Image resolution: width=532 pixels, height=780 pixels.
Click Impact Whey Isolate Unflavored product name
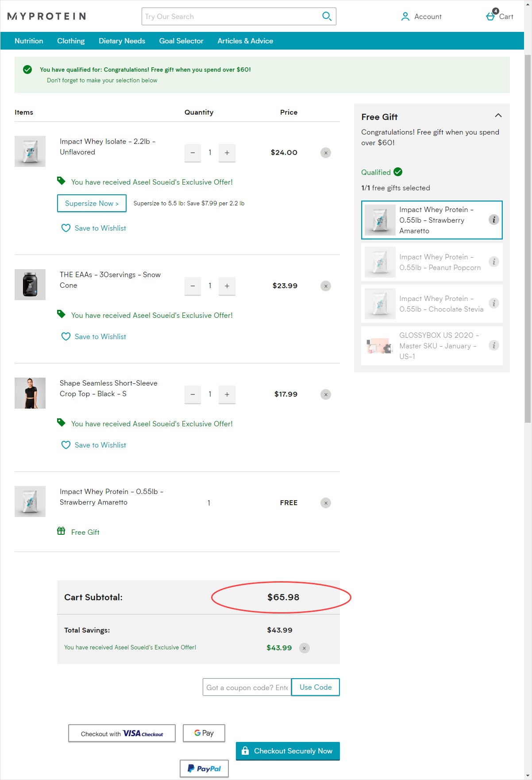[108, 147]
